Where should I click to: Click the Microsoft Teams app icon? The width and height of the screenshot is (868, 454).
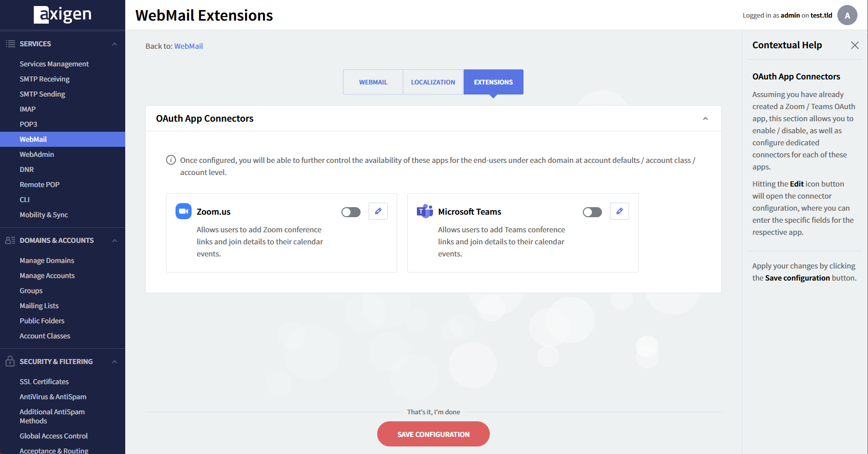pyautogui.click(x=425, y=211)
